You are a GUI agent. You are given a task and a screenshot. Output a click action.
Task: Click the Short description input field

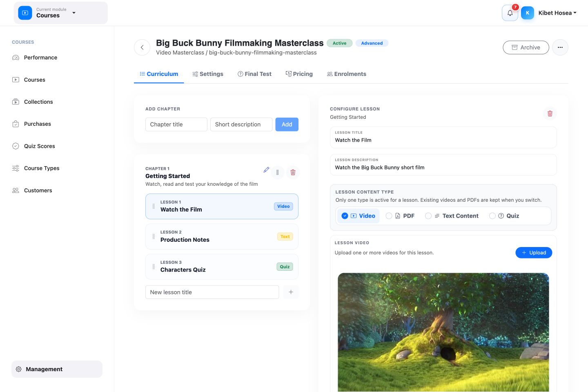[241, 125]
